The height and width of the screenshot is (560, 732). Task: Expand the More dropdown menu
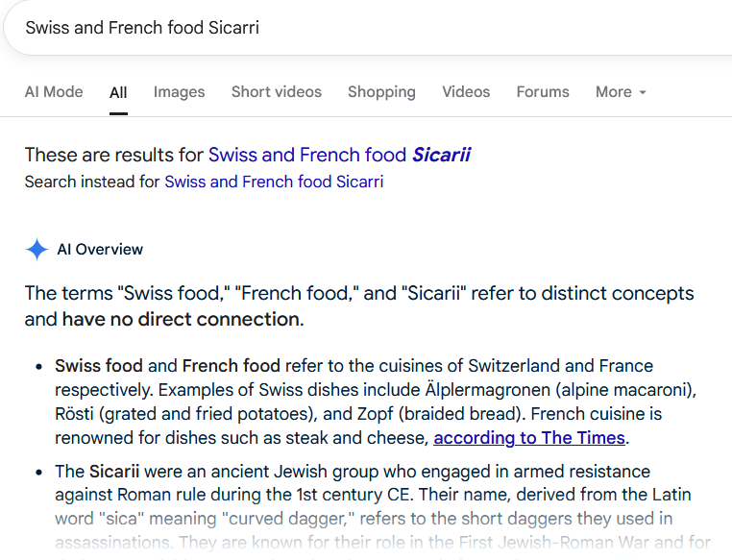pos(621,92)
